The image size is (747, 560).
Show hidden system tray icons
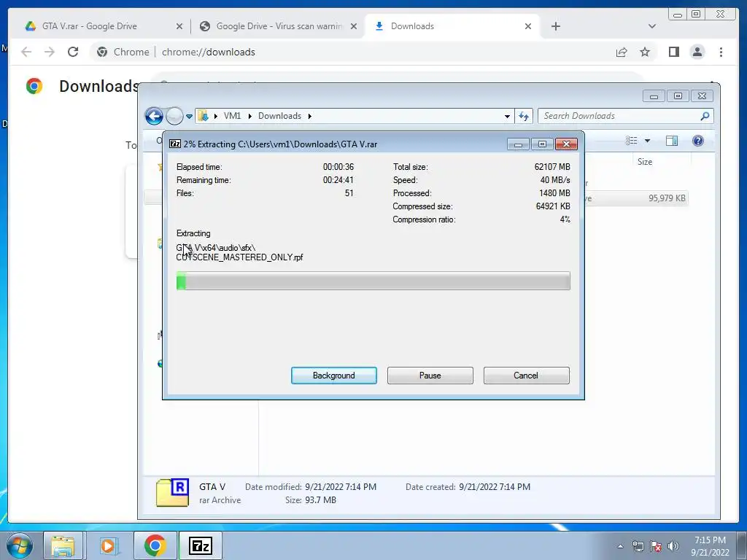[620, 546]
